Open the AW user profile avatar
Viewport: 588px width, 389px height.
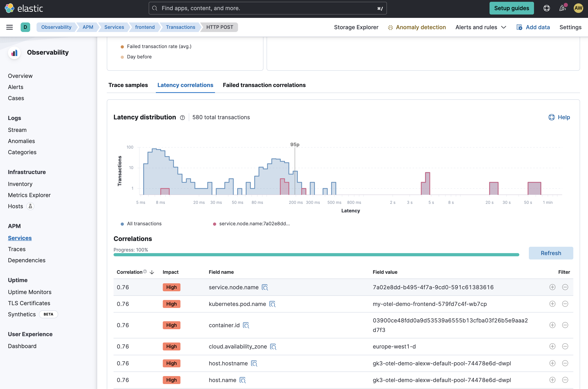(x=578, y=8)
